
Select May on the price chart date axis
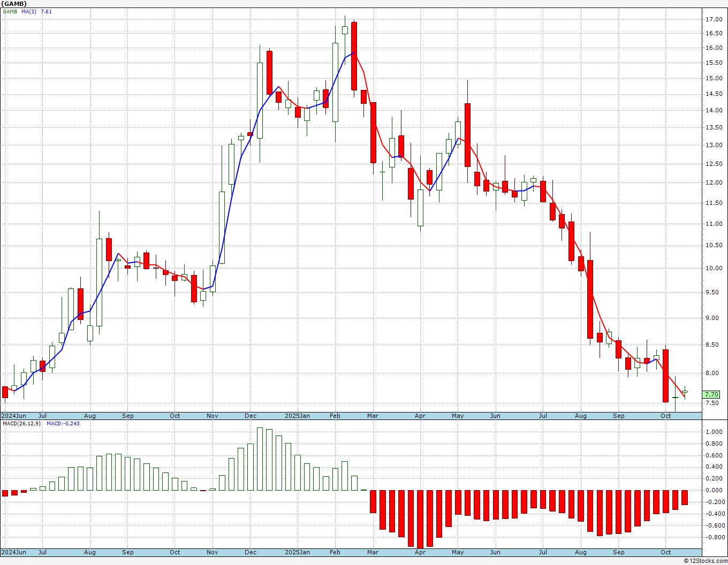(x=458, y=416)
